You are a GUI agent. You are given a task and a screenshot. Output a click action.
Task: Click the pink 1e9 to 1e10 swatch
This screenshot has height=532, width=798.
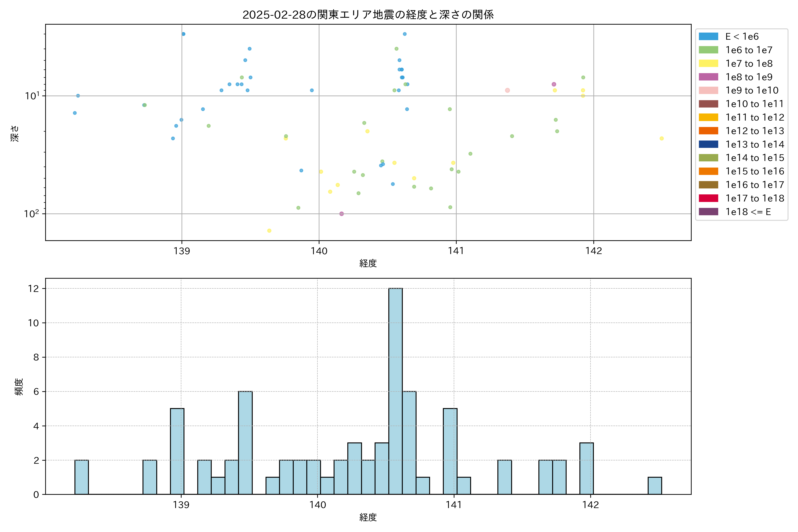(708, 90)
